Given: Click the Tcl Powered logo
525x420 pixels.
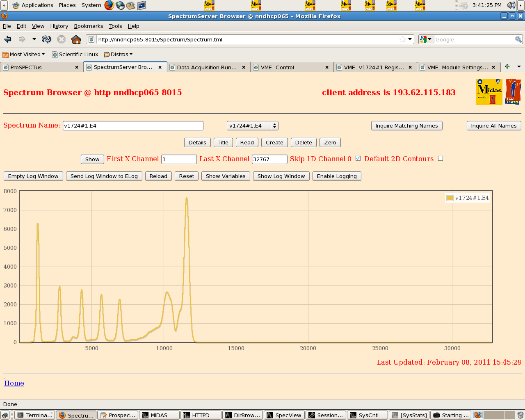Looking at the screenshot, I should (x=513, y=92).
